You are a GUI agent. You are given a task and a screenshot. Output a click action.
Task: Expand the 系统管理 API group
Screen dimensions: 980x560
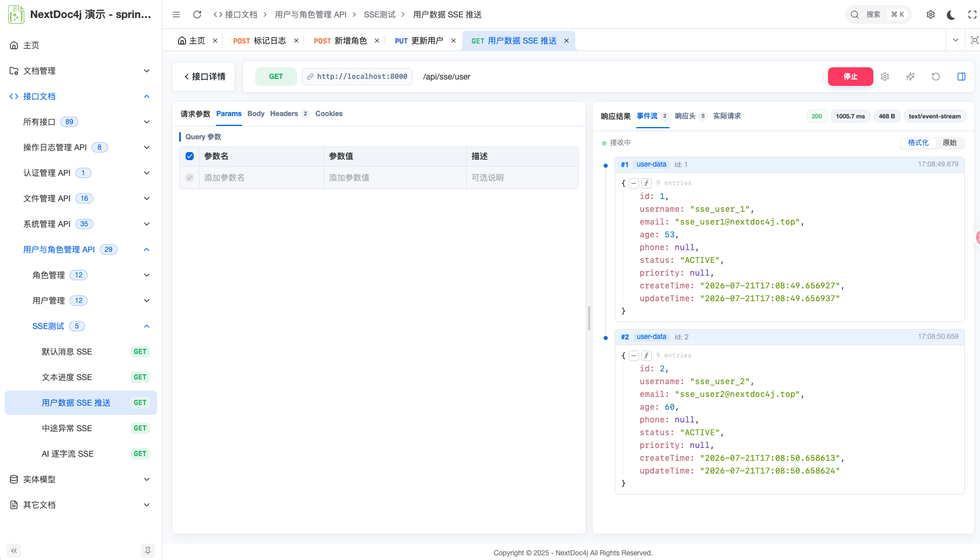coord(81,224)
